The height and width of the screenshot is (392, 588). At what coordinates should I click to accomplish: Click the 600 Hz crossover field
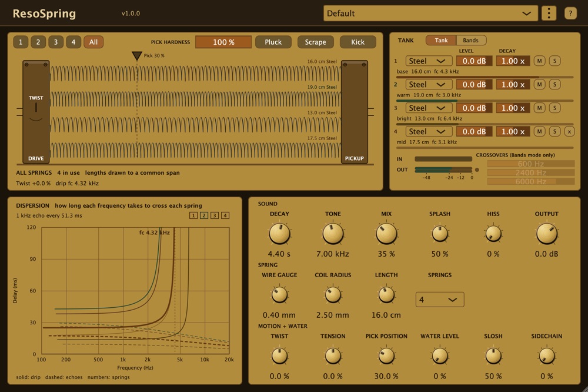[530, 164]
